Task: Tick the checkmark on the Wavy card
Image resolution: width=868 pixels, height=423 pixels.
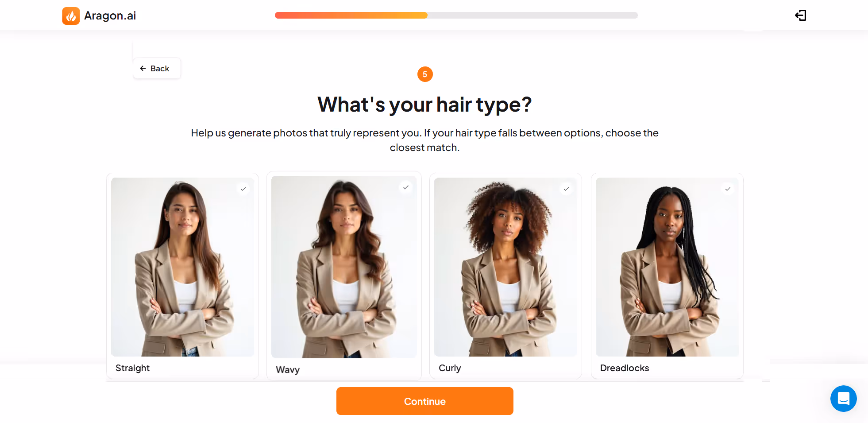Action: 405,187
